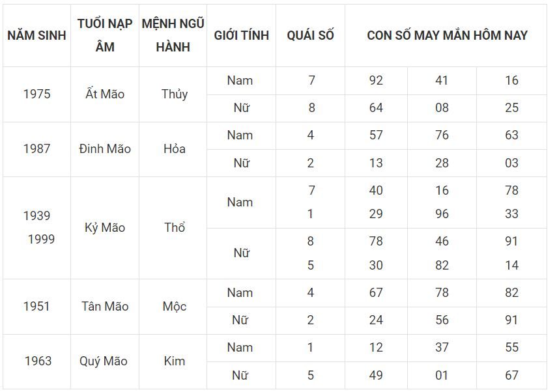Select the Hỏa element cell

coord(173,149)
